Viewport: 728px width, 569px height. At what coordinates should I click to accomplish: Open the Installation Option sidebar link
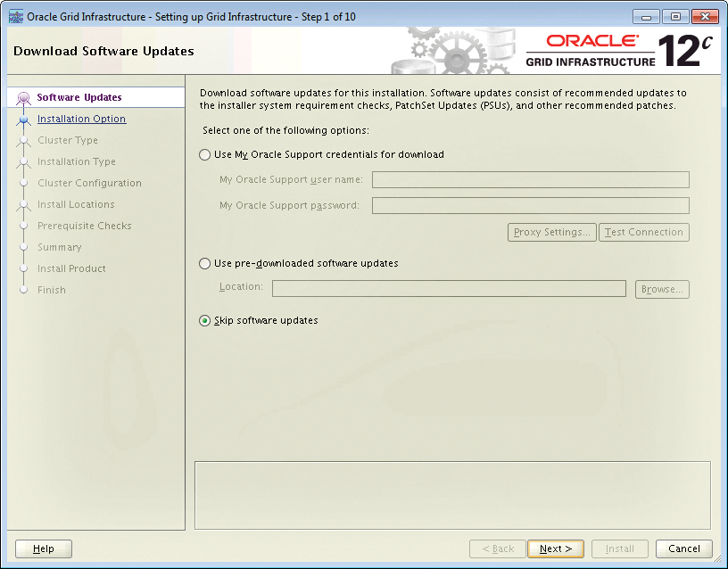tap(81, 119)
